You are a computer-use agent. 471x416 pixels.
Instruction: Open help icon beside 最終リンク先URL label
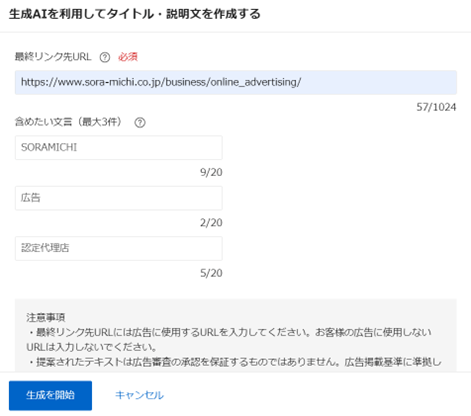click(x=105, y=57)
